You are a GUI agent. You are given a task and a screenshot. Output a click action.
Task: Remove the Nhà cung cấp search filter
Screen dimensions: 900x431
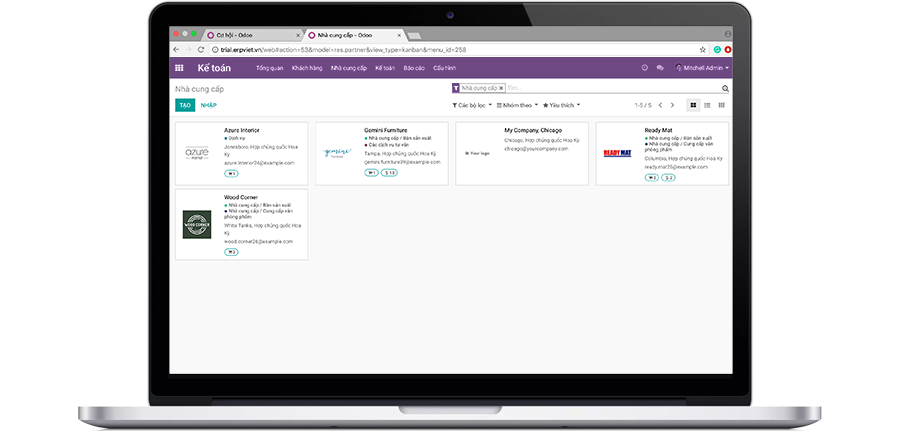pos(501,88)
